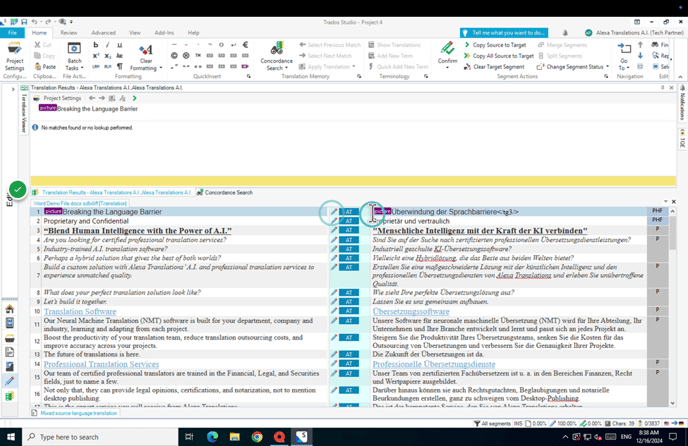Open the Alexa Translations A.I. account button
Image resolution: width=688 pixels, height=446 pixels.
634,32
